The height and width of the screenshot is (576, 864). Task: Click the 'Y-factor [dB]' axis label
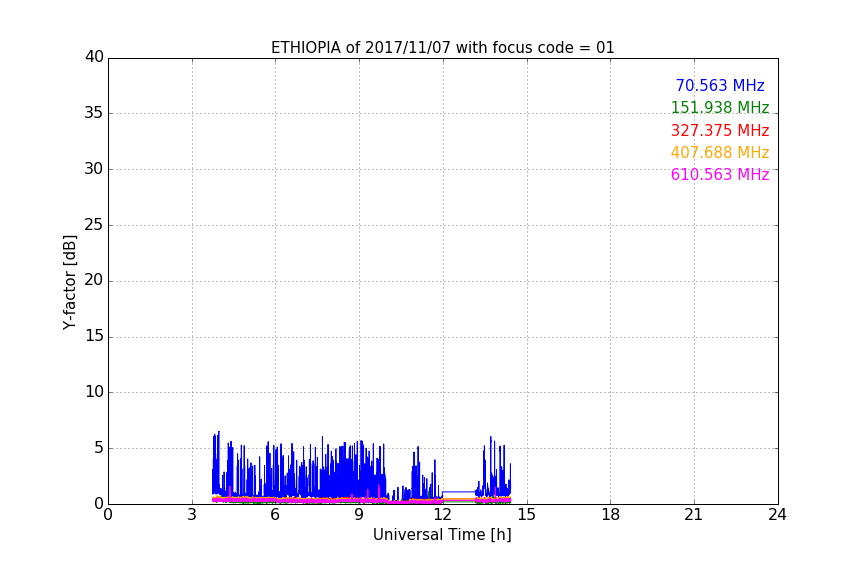pos(69,282)
